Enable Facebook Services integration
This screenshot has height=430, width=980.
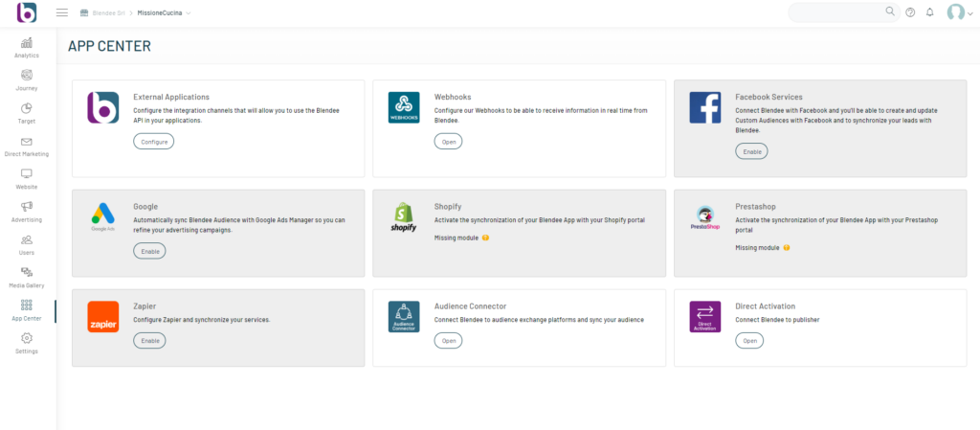point(750,151)
